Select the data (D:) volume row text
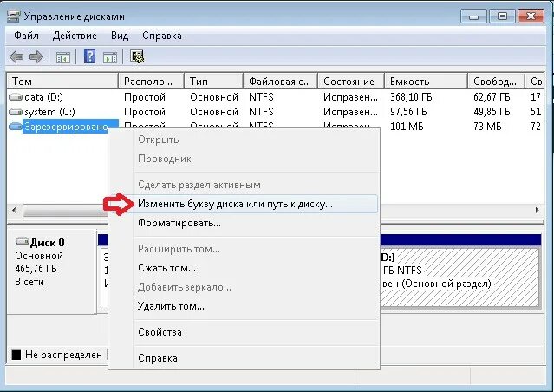554x392 pixels. (43, 97)
